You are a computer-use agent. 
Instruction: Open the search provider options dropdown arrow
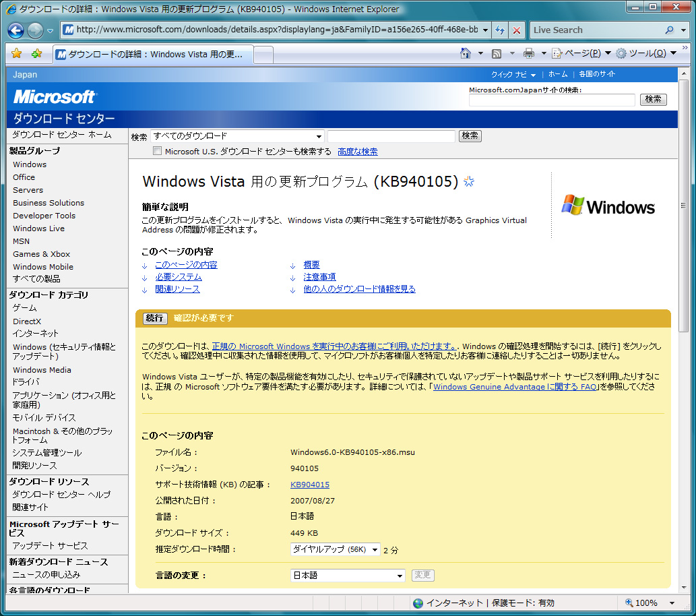[684, 30]
